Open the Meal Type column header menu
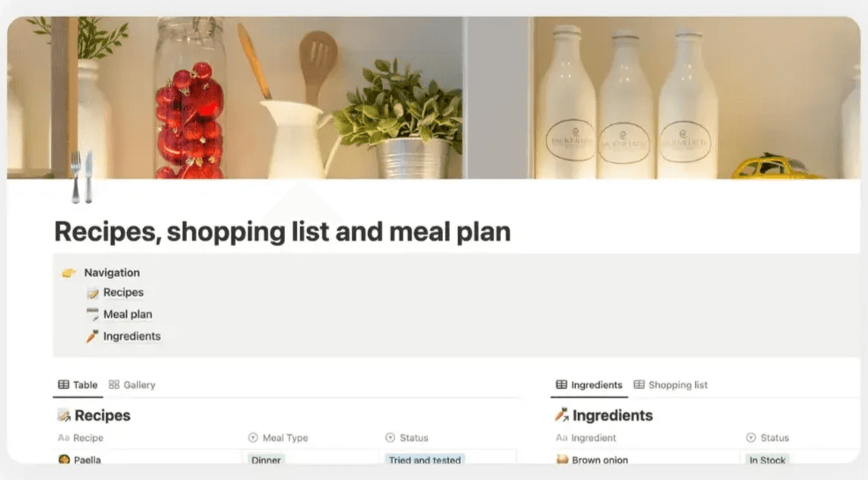The width and height of the screenshot is (868, 480). pos(279,438)
